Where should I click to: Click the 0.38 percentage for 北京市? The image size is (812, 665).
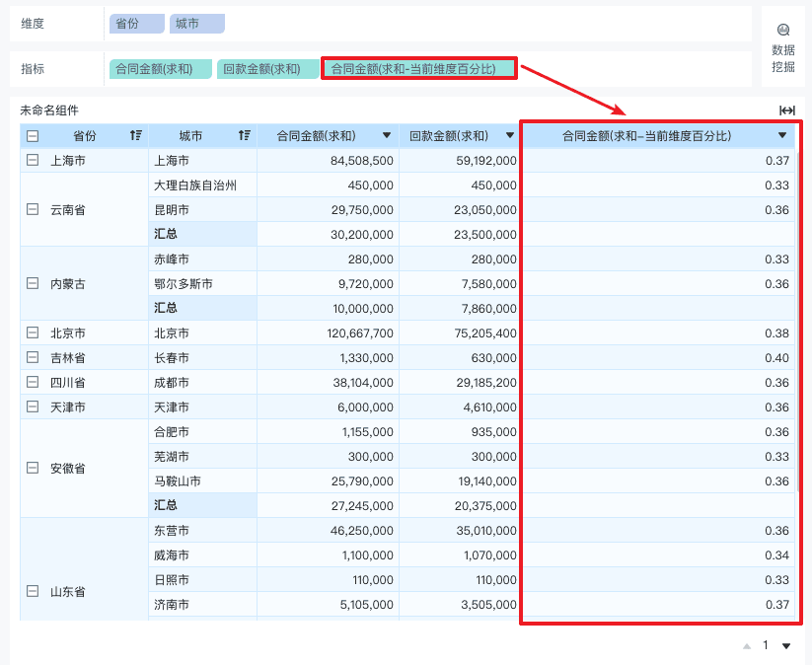point(776,333)
